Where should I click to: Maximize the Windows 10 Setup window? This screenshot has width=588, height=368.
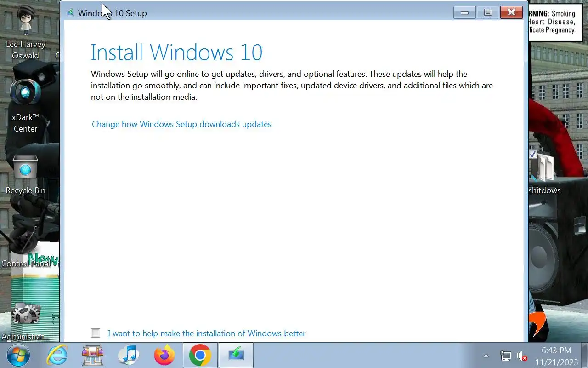pyautogui.click(x=488, y=12)
